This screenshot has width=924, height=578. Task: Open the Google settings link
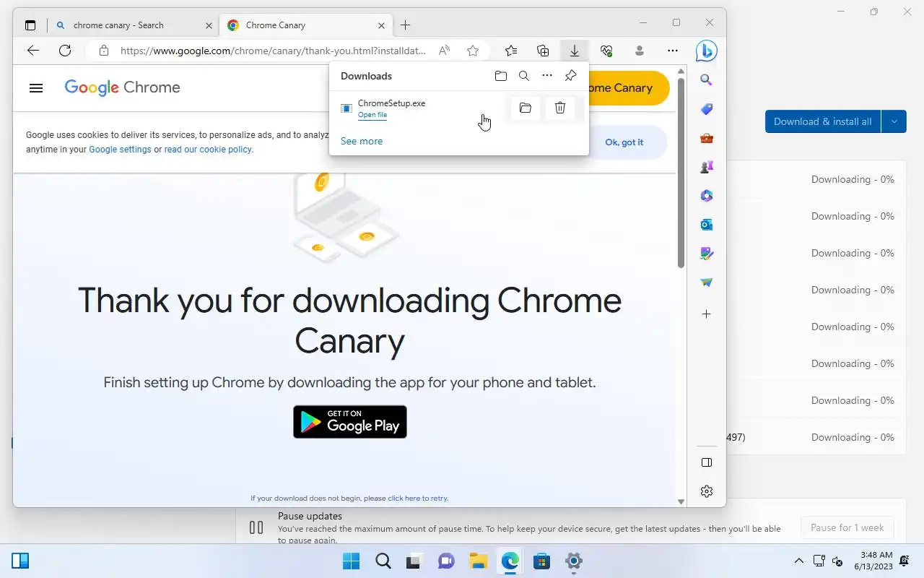tap(120, 150)
